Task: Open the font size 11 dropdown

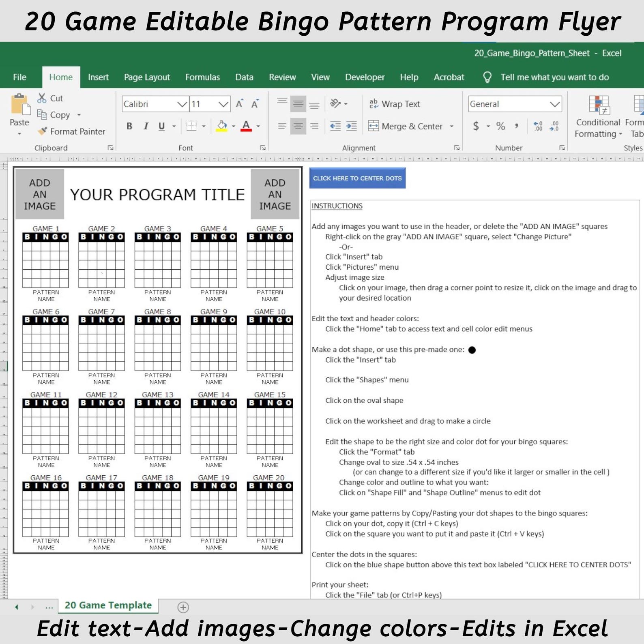Action: (223, 104)
